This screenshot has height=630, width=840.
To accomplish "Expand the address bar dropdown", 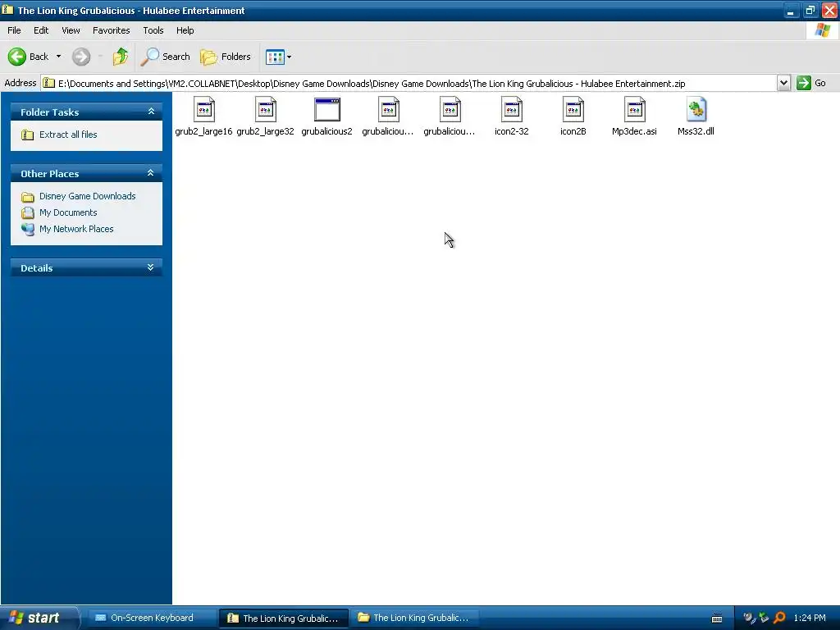I will 783,83.
